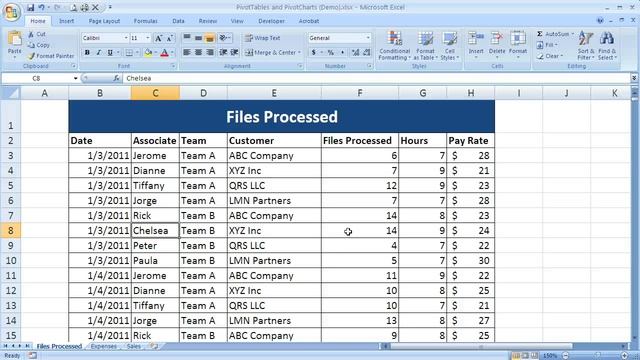This screenshot has height=360, width=640.
Task: Apply Comma Style format
Action: coord(342,53)
